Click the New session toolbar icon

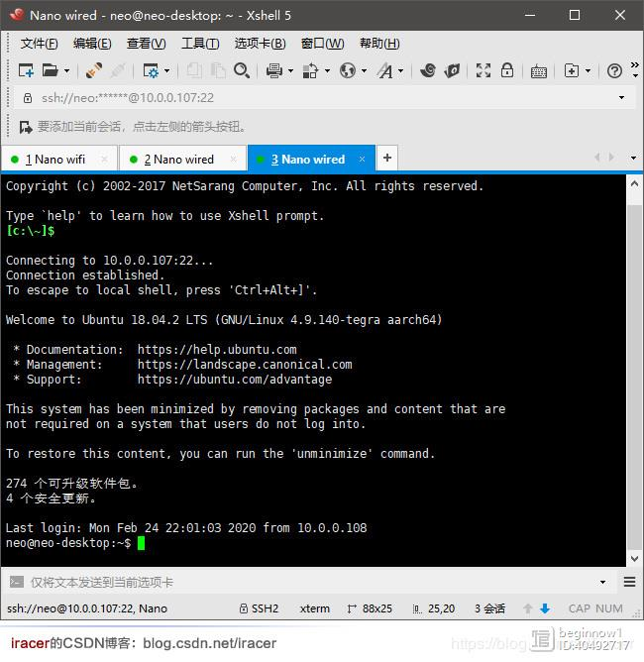coord(26,70)
